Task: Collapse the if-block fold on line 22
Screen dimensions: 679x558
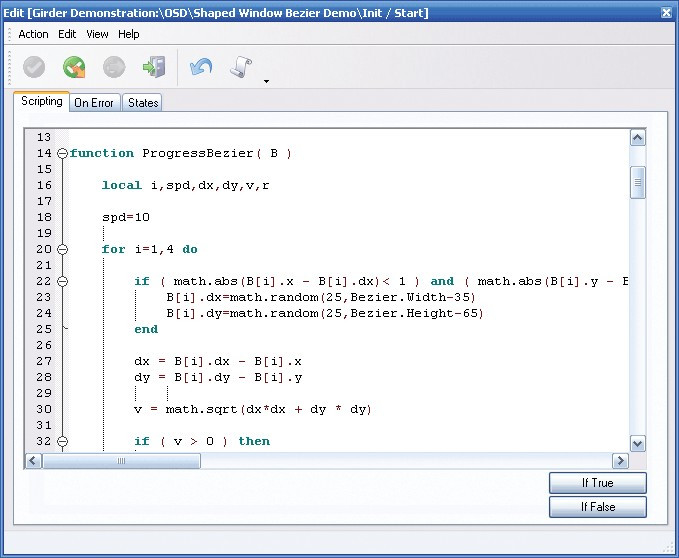Action: [x=63, y=281]
